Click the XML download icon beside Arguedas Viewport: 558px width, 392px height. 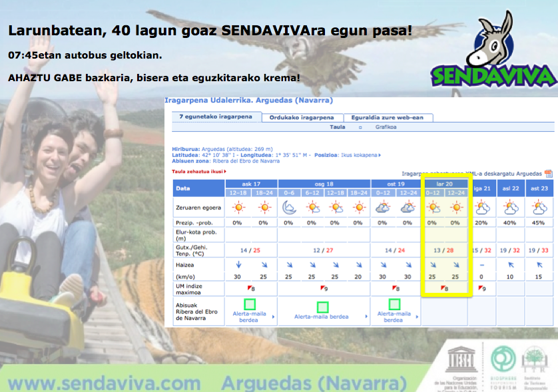549,174
